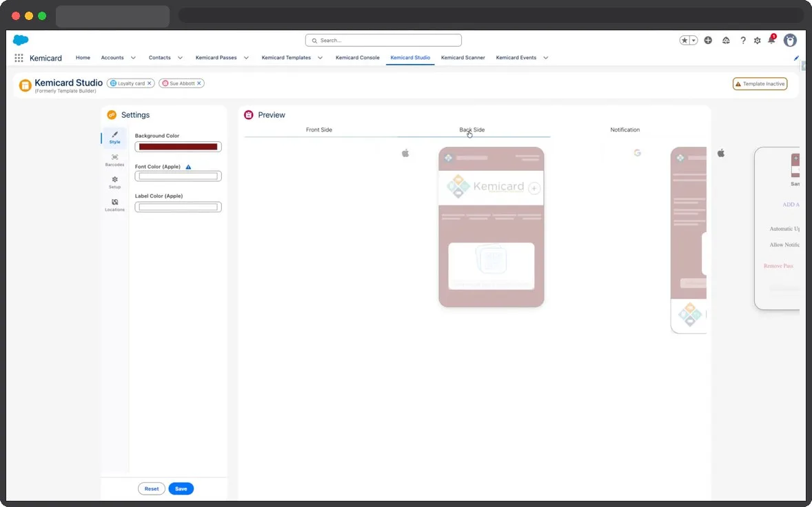Click the plus icon on the Kemicard pass
This screenshot has height=507, width=812.
(x=534, y=188)
